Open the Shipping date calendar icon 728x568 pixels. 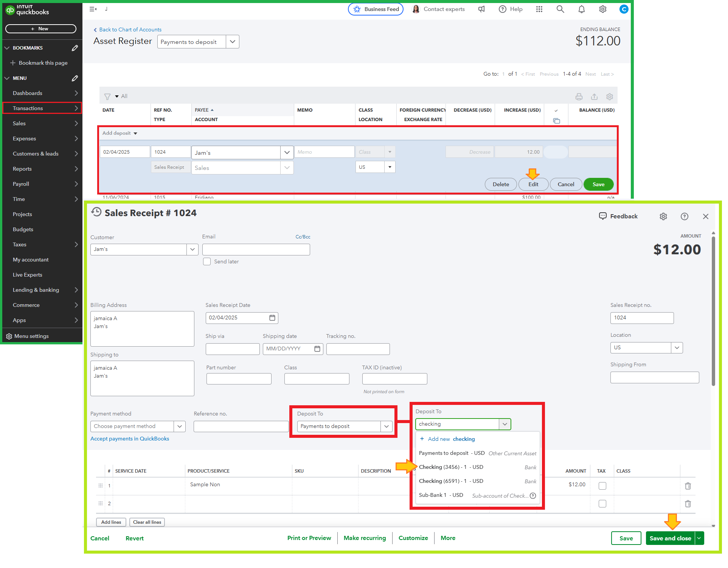317,349
